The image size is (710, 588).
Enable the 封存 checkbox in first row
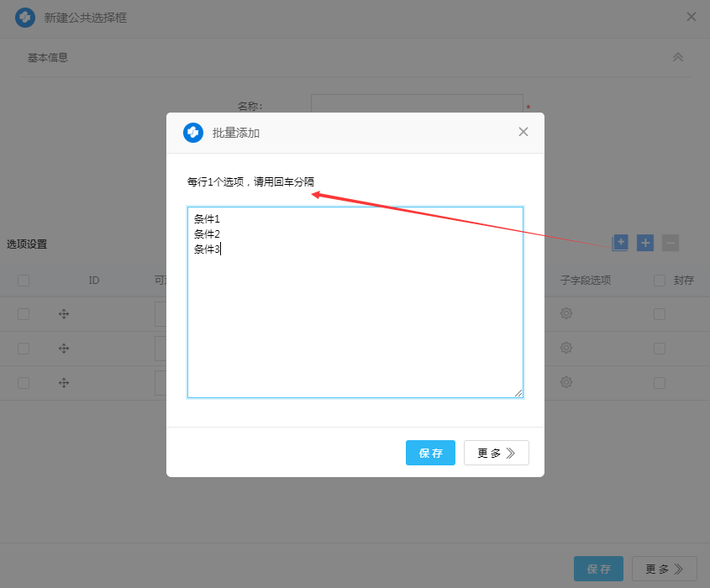(x=660, y=314)
